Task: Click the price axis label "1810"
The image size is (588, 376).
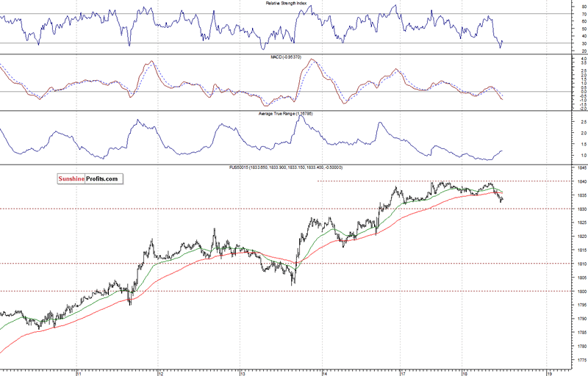Action: 582,264
